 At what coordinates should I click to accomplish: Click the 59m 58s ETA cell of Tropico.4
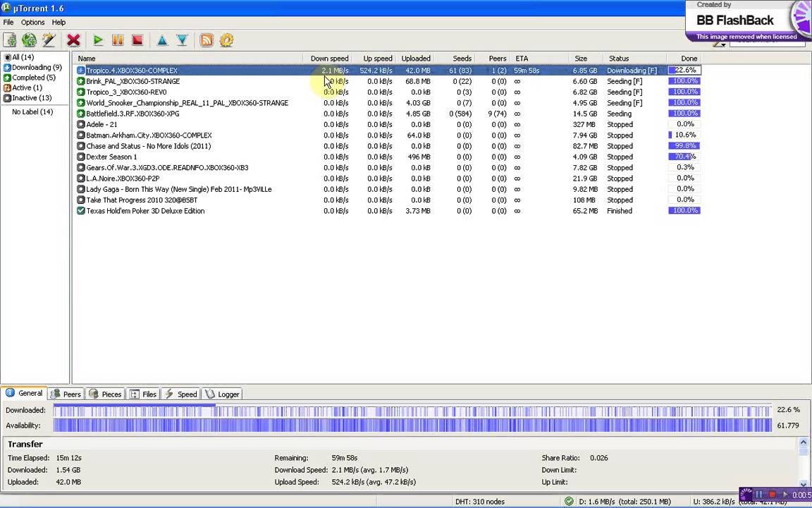click(x=527, y=71)
